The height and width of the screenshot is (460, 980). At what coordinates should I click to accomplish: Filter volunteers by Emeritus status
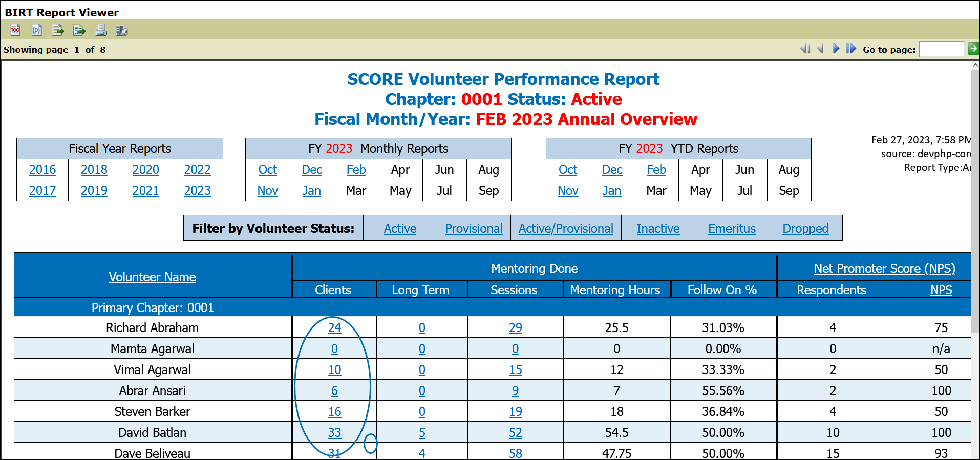tap(732, 228)
